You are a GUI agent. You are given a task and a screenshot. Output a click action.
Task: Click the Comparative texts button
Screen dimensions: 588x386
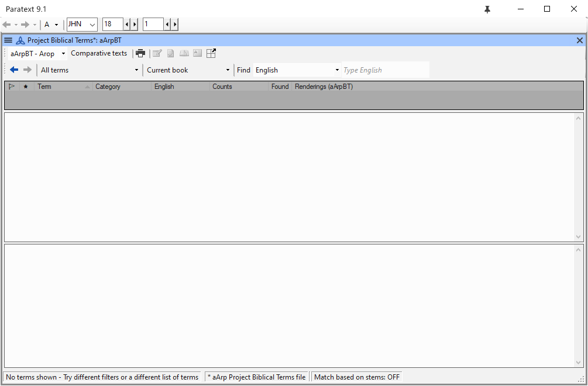[99, 53]
